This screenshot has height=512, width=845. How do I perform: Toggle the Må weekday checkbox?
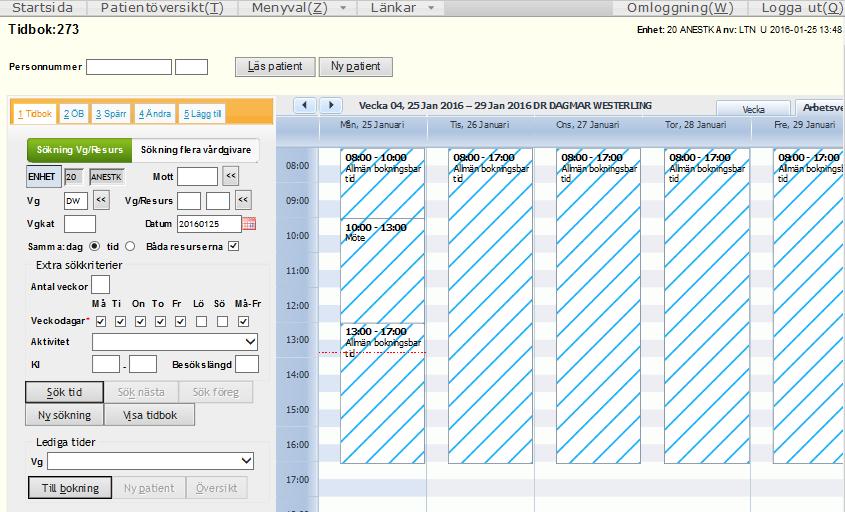click(x=101, y=321)
